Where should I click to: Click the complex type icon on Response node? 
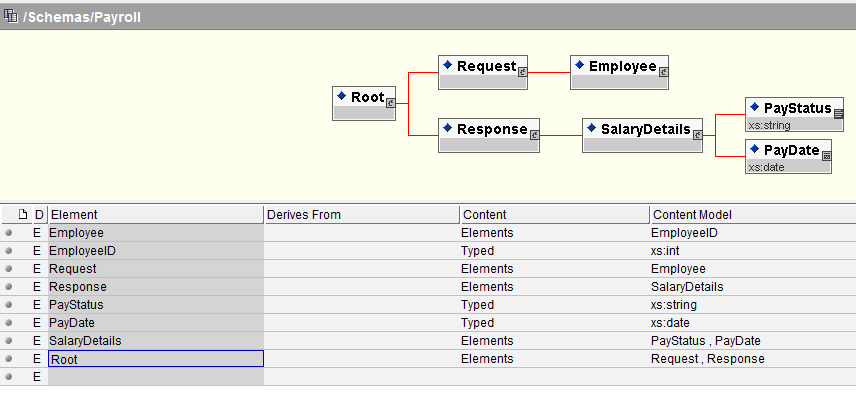click(x=534, y=135)
